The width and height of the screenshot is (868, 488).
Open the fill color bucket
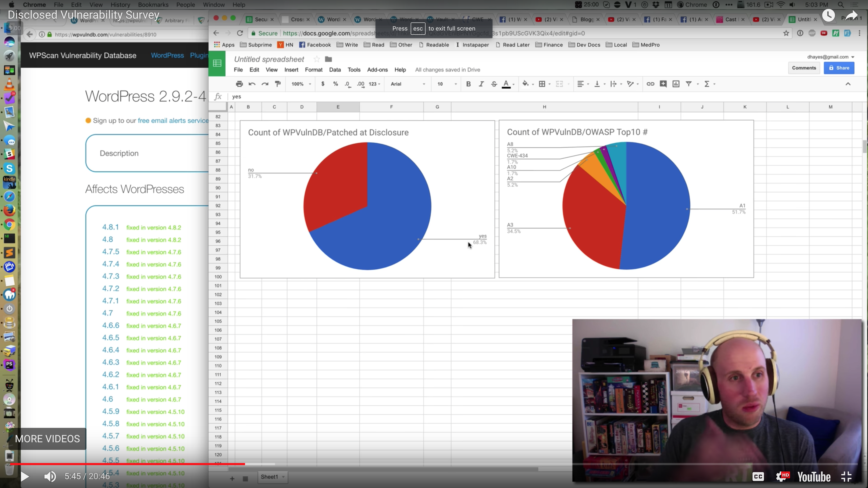[525, 84]
